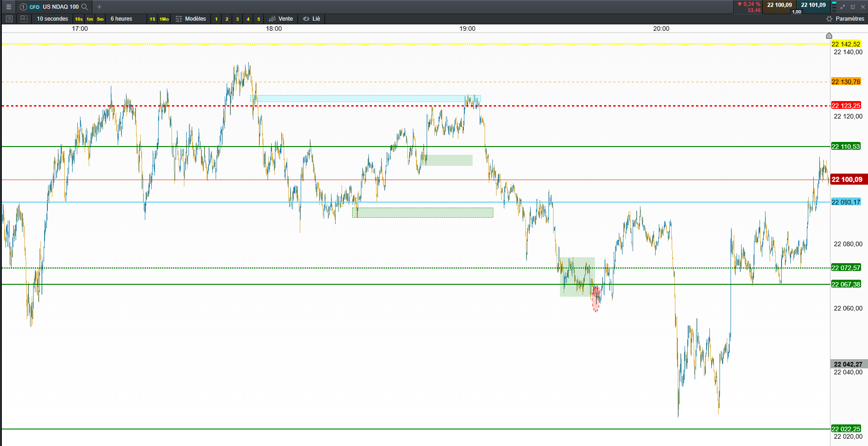Click the 0,24 % change readout

748,4
